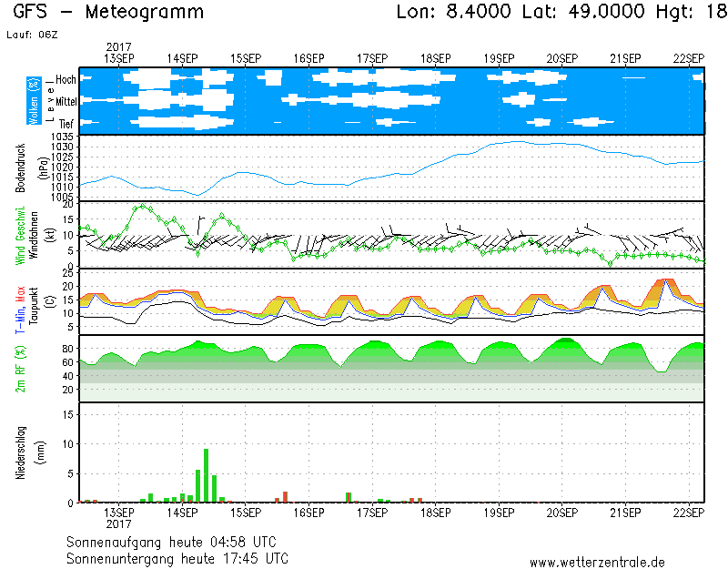Click the "17SEP" date on the top axis
728x569 pixels.
click(x=372, y=58)
